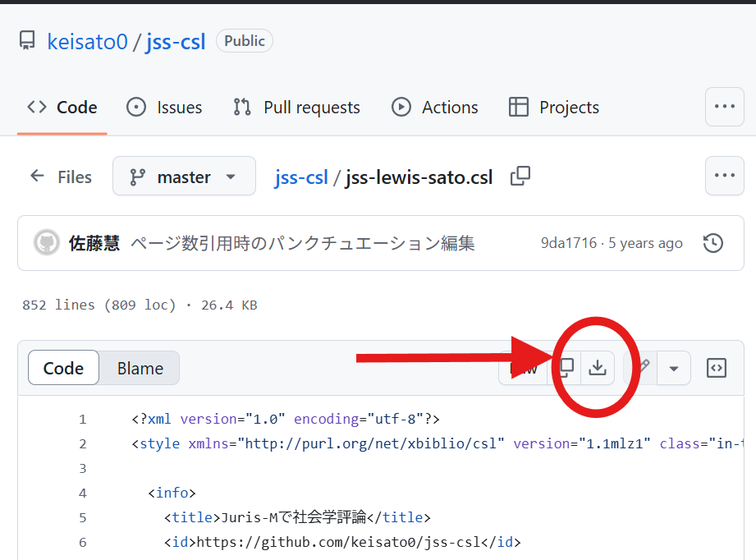Click the title text Juris-Mで社会学評論
The image size is (756, 560).
(x=294, y=517)
